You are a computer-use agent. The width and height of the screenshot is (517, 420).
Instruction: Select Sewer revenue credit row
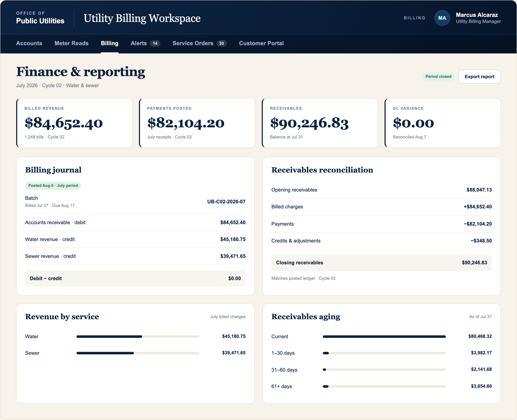(135, 256)
